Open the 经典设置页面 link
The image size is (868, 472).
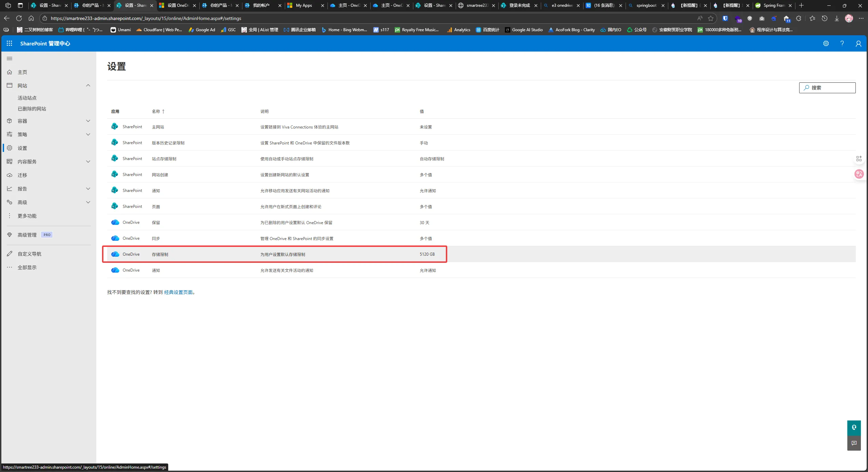[x=178, y=292]
